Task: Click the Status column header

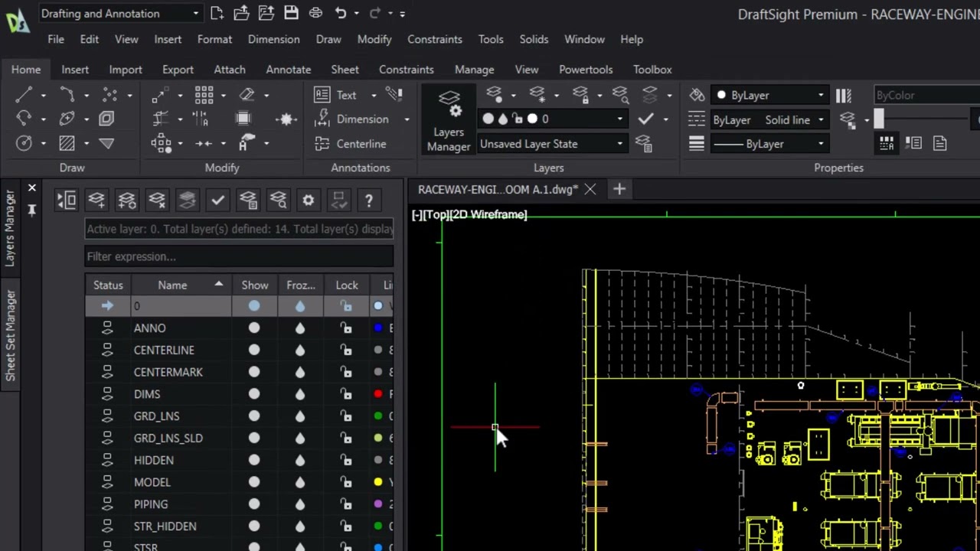Action: [x=108, y=285]
